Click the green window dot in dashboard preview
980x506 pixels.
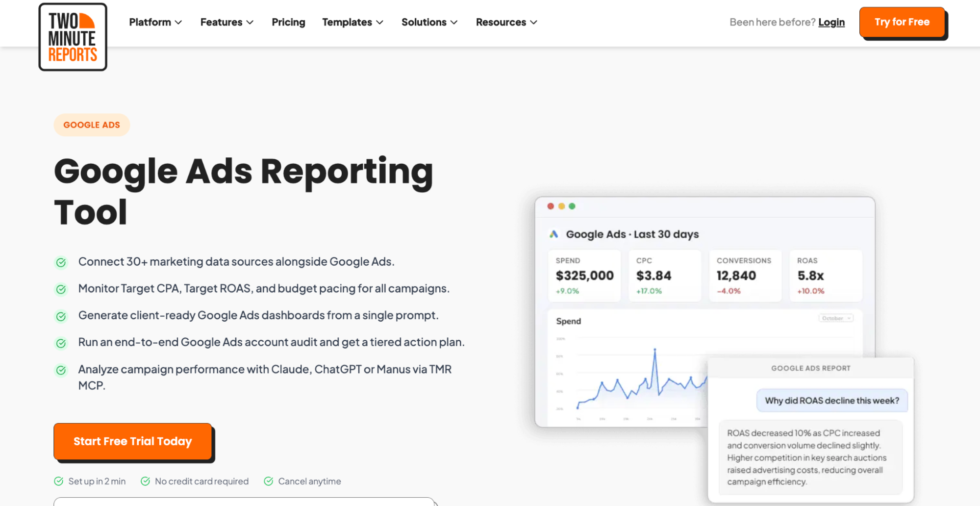(x=572, y=206)
